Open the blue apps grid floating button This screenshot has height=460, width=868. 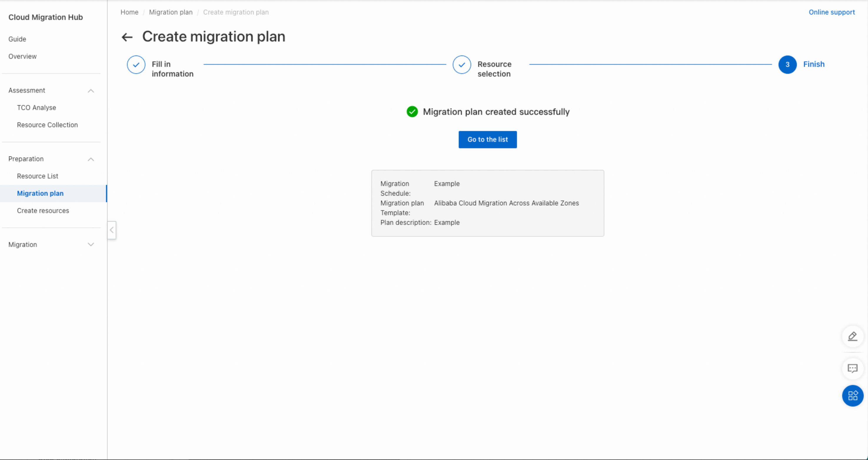[x=852, y=395]
